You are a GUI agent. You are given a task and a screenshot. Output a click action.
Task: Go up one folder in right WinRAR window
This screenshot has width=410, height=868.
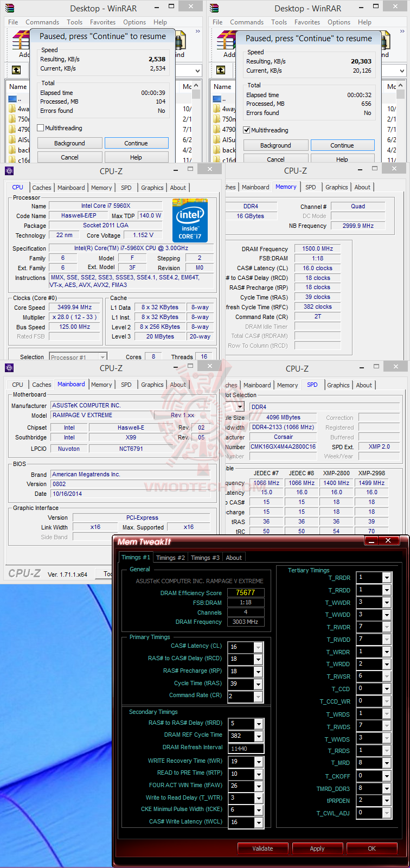click(221, 71)
